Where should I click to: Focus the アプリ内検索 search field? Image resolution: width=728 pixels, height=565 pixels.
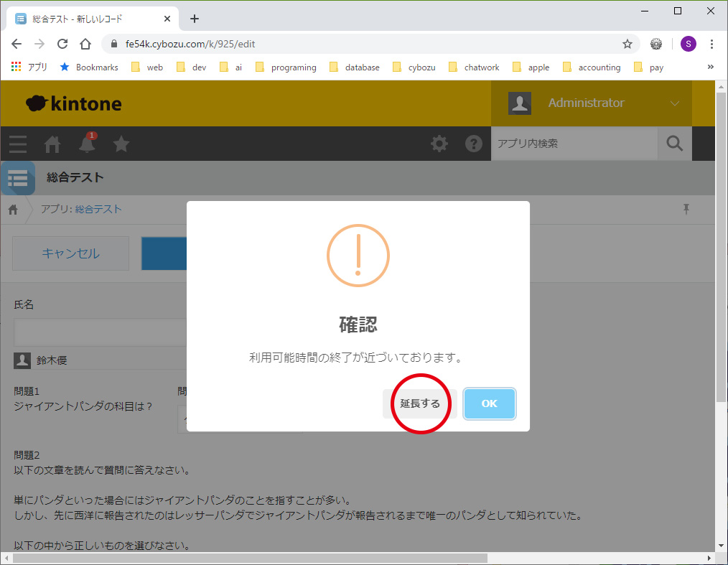574,144
